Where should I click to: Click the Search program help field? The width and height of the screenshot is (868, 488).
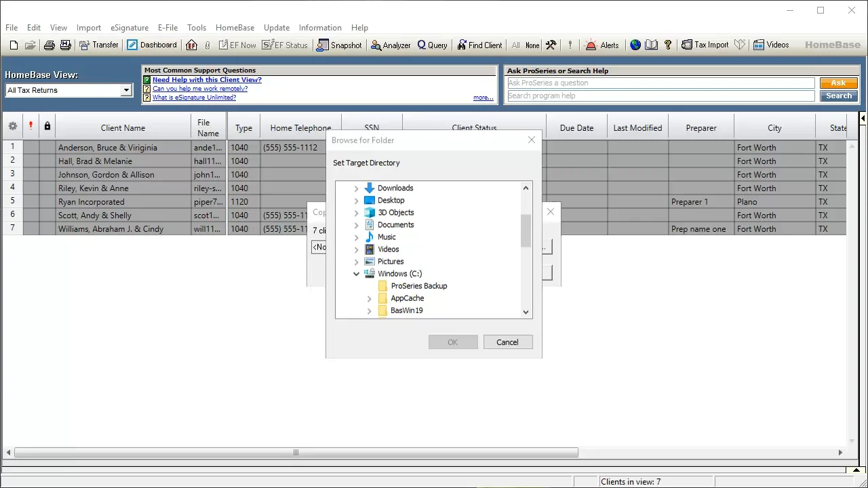click(661, 96)
